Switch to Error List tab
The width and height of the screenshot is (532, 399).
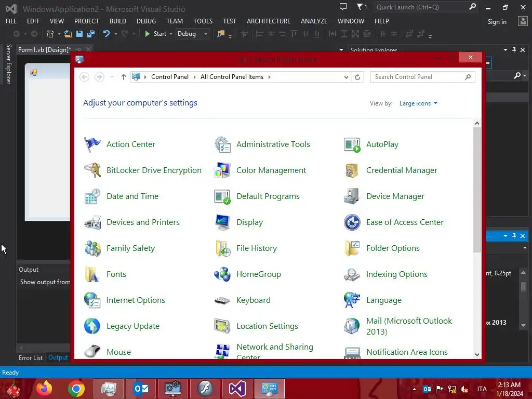[31, 358]
